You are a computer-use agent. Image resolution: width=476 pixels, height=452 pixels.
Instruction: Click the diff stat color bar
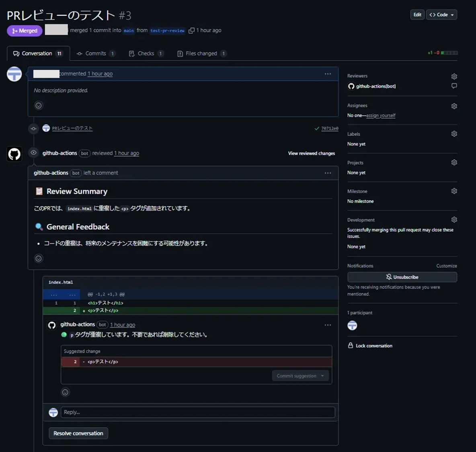click(x=449, y=53)
